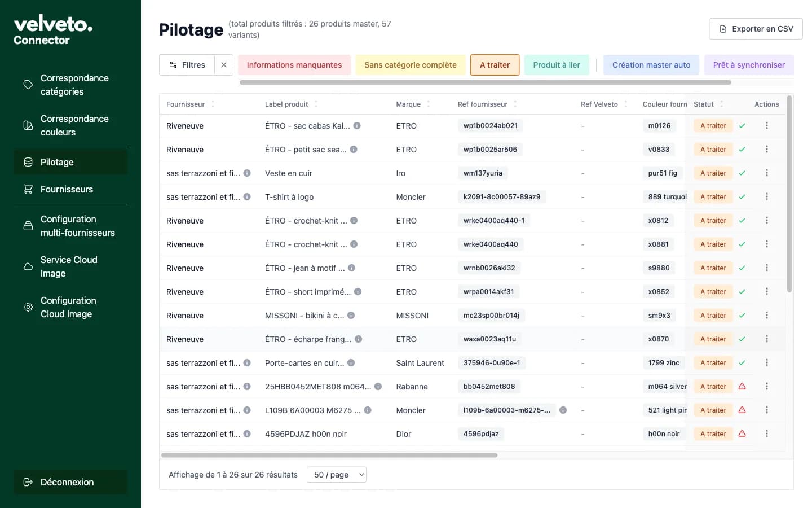The height and width of the screenshot is (508, 812).
Task: Open actions menu for wm137yuria row
Action: coord(766,173)
